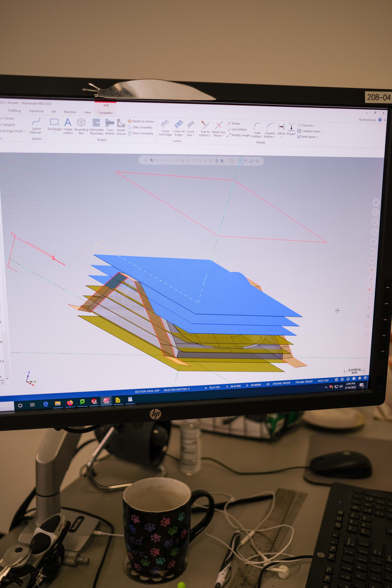The height and width of the screenshot is (588, 392).
Task: Expand the Curve Slice dropdown arrow
Action: coord(194,135)
